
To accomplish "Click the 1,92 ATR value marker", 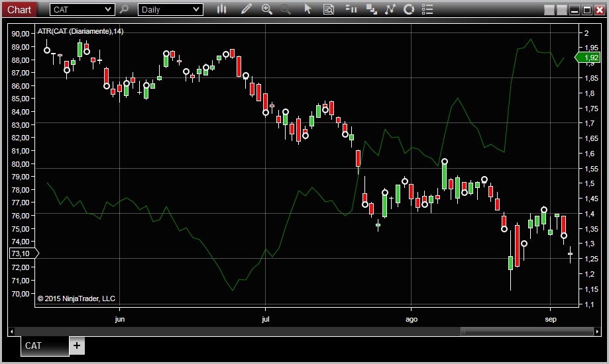I will 588,58.
